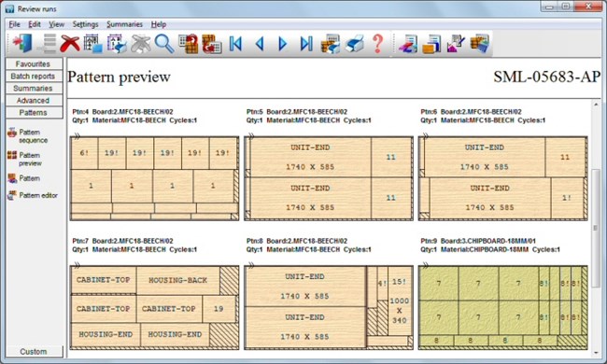This screenshot has width=607, height=364.
Task: Jump to last pattern with skip-forward arrow
Action: point(306,43)
